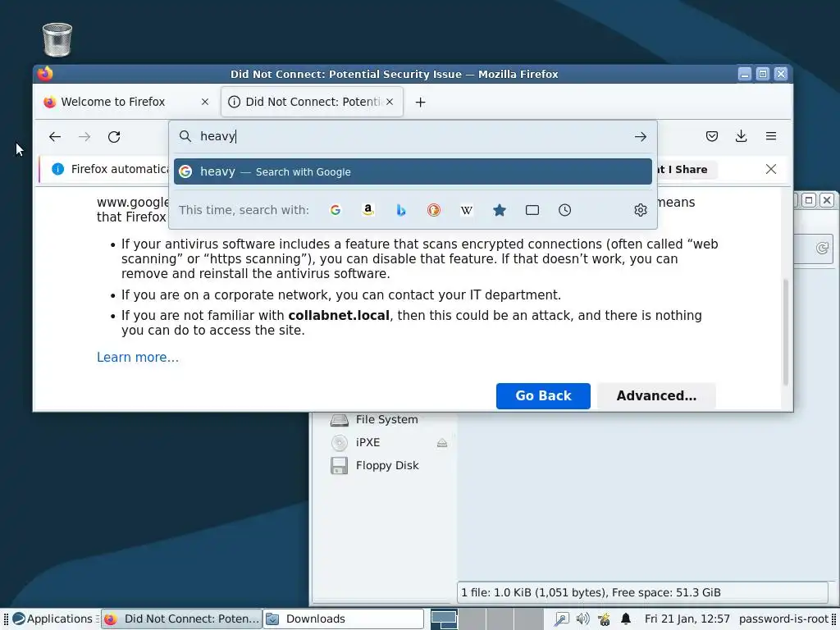Reload the current Firefox page
840x630 pixels.
coord(114,137)
